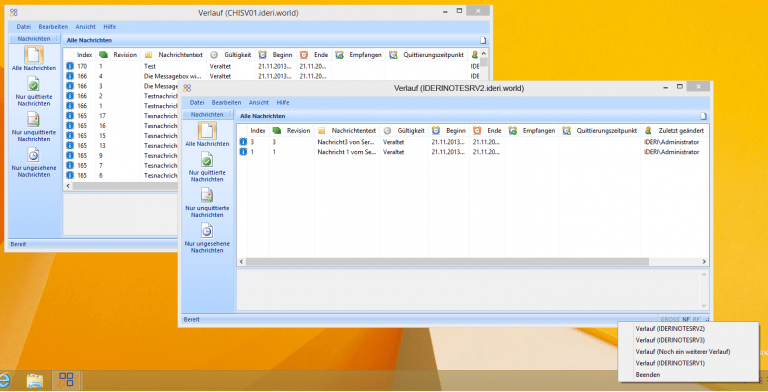Sort by Gültigkeit column in IDERINOTESRV2 window
The height and width of the screenshot is (392, 768).
404,130
